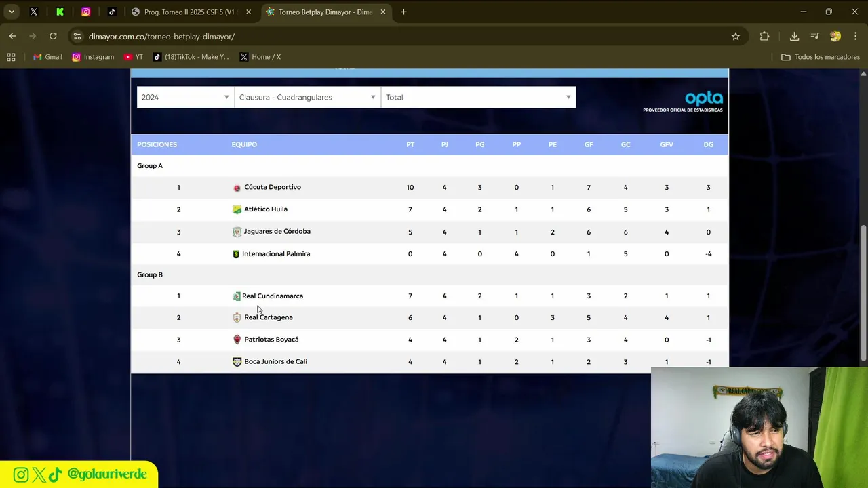This screenshot has height=488, width=868.
Task: Click the Cúcuta Deportivo crest
Action: coord(237,188)
